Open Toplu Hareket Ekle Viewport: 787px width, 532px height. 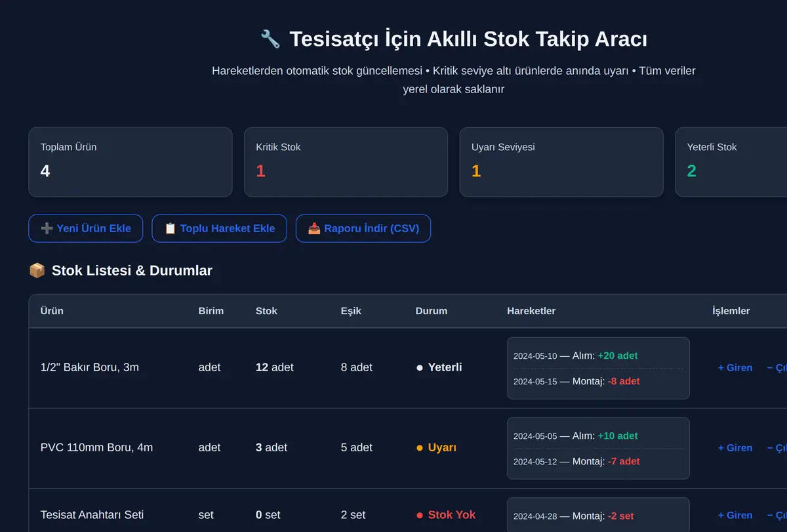[219, 228]
